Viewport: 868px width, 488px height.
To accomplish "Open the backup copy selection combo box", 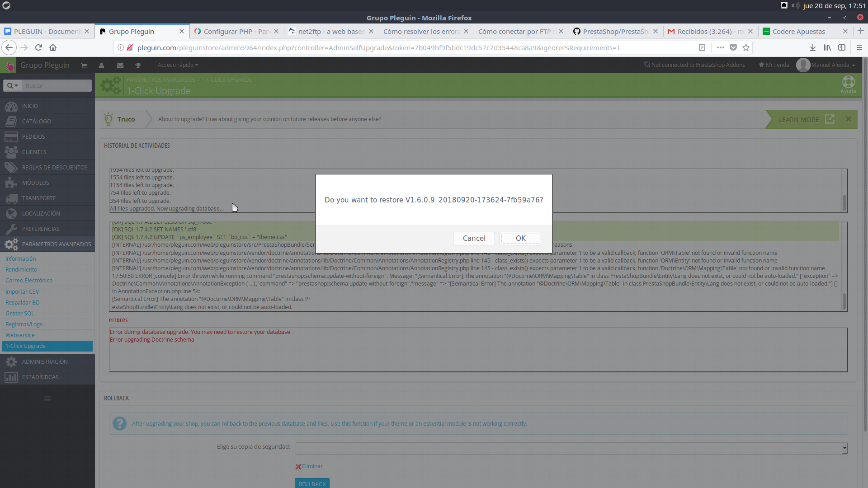I will pos(571,448).
